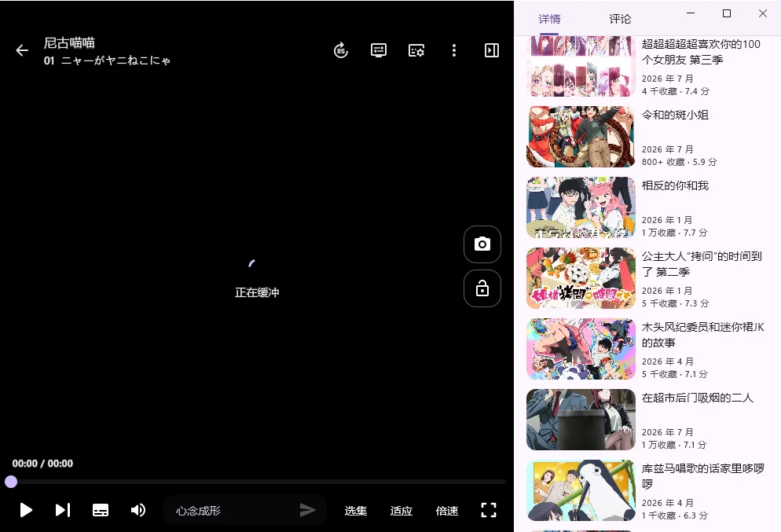The height and width of the screenshot is (532, 781).
Task: Open the three-dot more options menu
Action: 454,50
